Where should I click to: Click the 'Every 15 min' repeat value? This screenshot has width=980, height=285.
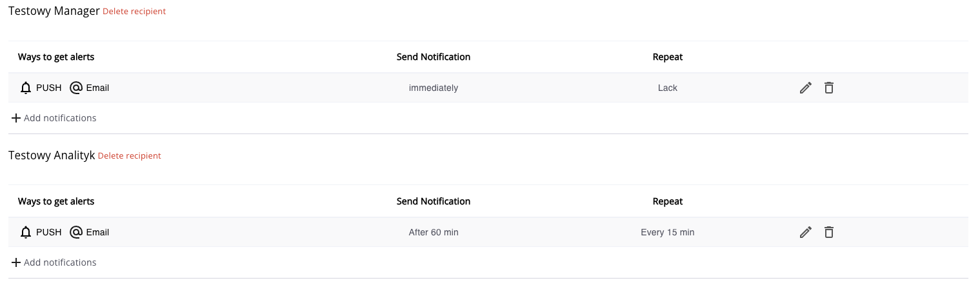(x=668, y=232)
